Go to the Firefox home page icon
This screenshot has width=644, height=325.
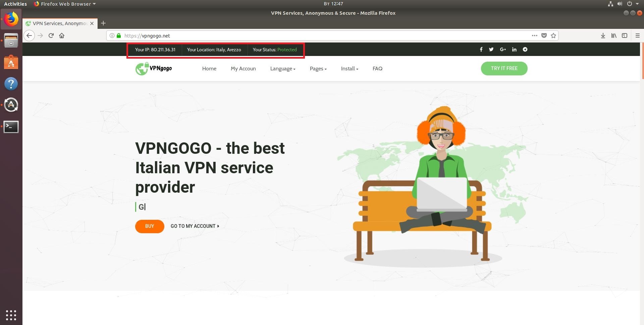[x=62, y=36]
